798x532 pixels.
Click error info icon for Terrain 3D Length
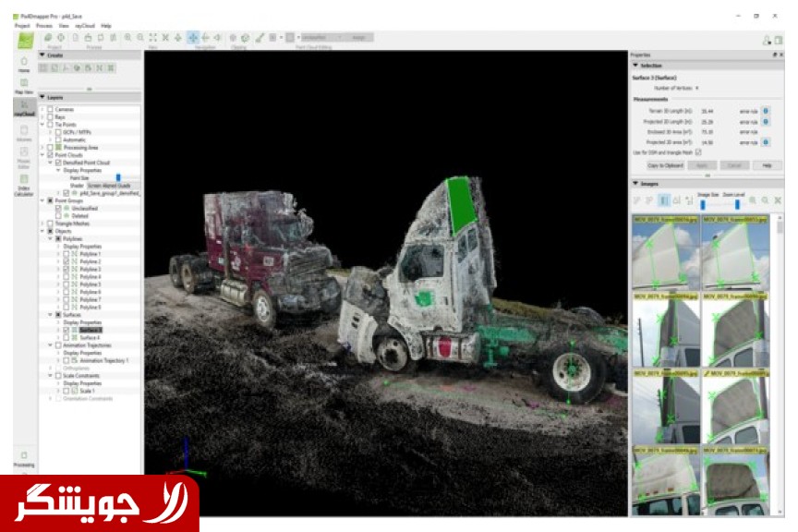tap(766, 111)
